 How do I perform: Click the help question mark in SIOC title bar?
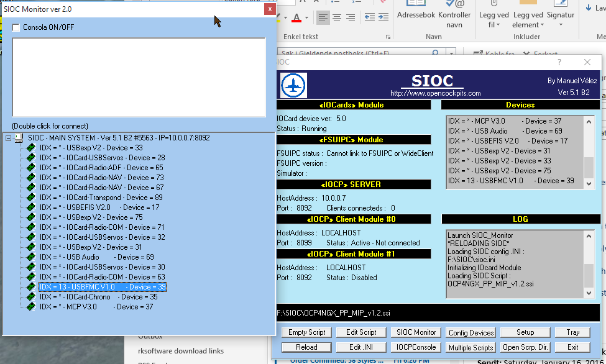click(559, 62)
